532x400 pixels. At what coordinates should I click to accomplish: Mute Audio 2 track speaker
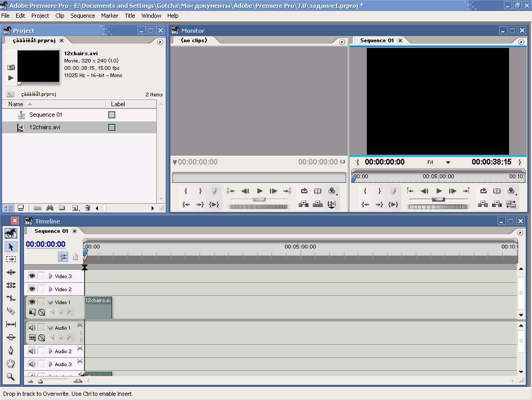point(32,351)
